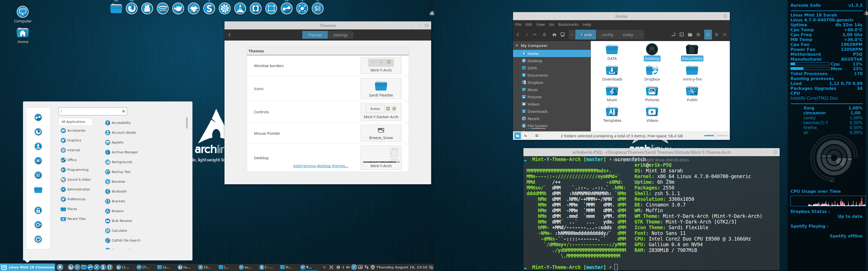This screenshot has width=868, height=271.
Task: Open the Computer desktop icon
Action: pyautogui.click(x=22, y=15)
